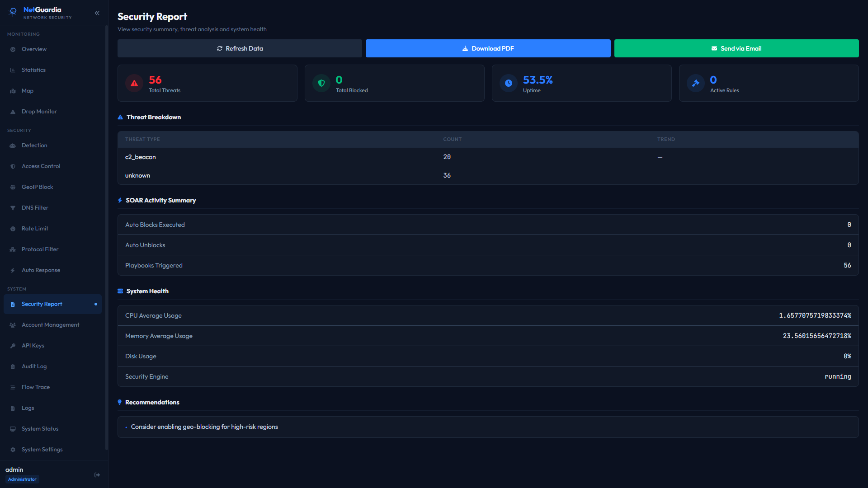
Task: Click the Auto Response lightning icon
Action: [13, 270]
